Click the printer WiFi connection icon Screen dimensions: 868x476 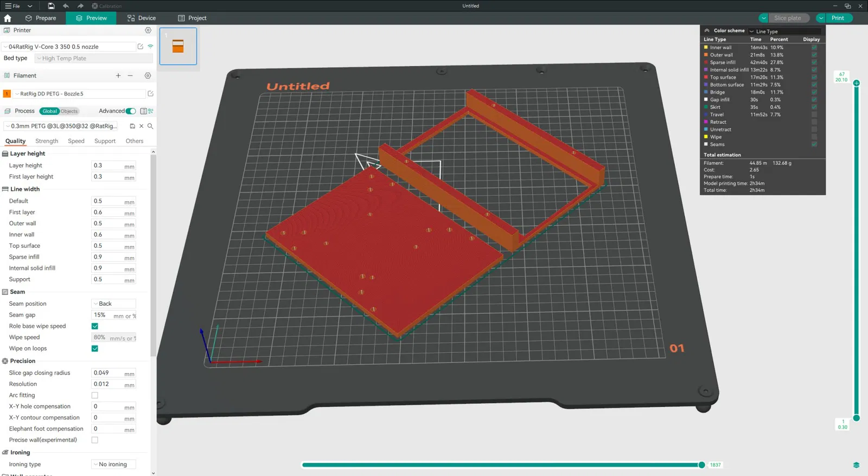(151, 47)
